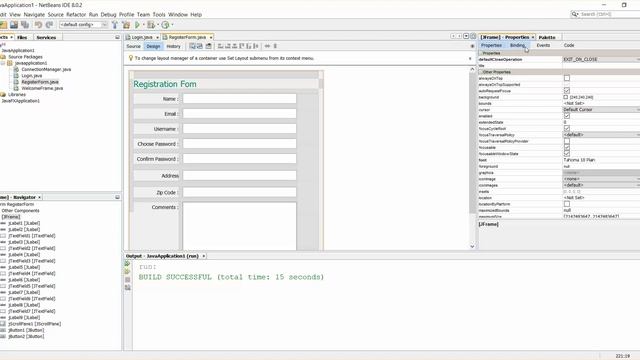
Task: Click the background color swatch
Action: pos(566,97)
